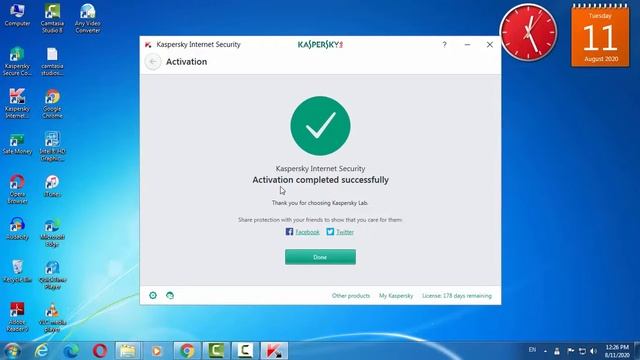Select QuickTime Player desktop shortcut
This screenshot has width=640, height=360.
[x=52, y=275]
